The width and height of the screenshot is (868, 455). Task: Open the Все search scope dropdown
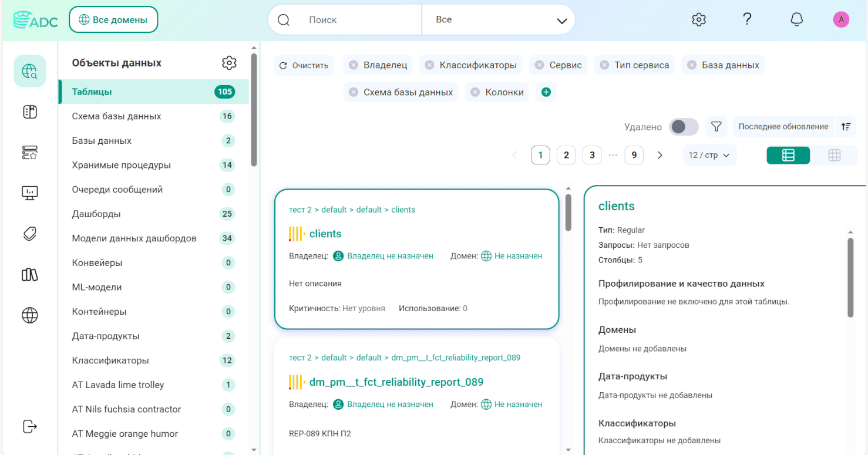tap(499, 20)
